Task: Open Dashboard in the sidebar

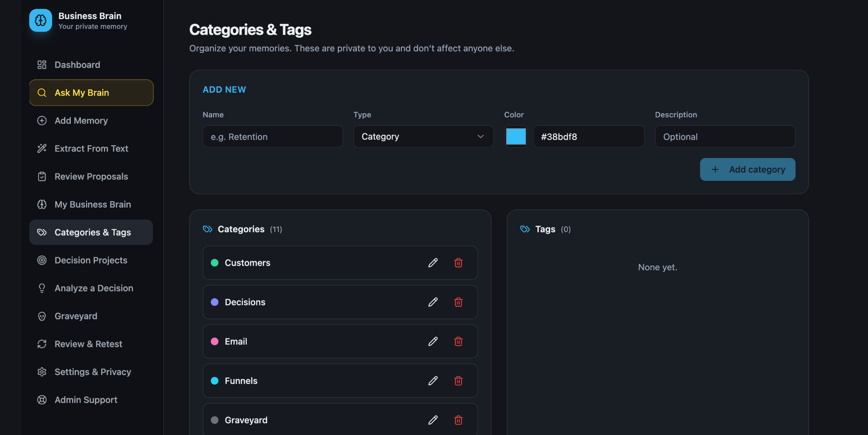Action: pyautogui.click(x=91, y=65)
